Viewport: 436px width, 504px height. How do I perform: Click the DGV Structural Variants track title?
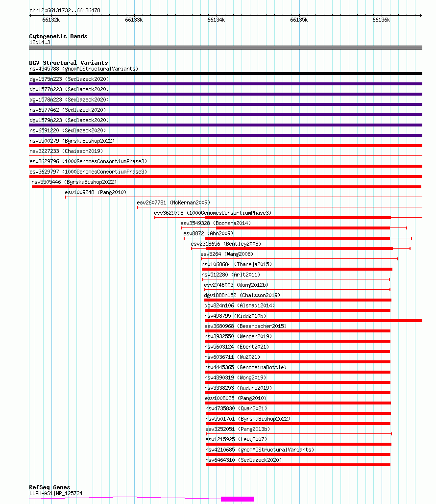pyautogui.click(x=69, y=63)
